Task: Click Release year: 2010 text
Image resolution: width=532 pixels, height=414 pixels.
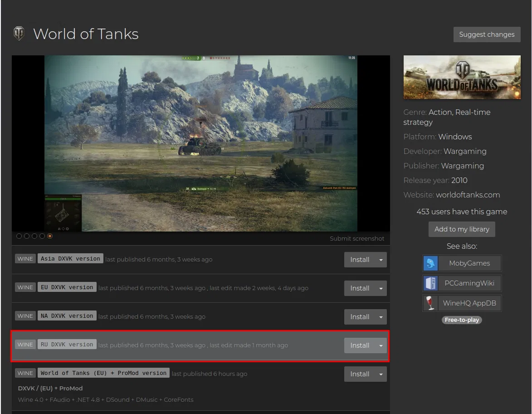Action: (x=435, y=180)
